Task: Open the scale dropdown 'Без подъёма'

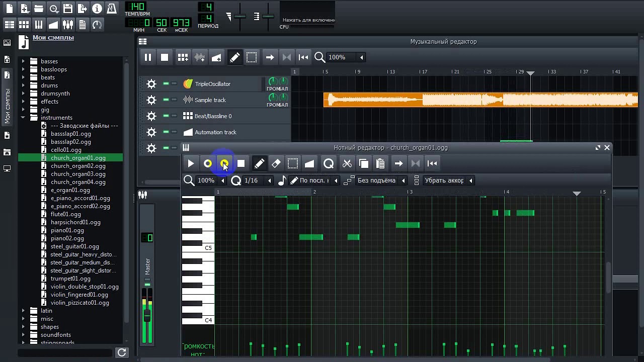Action: pyautogui.click(x=382, y=180)
